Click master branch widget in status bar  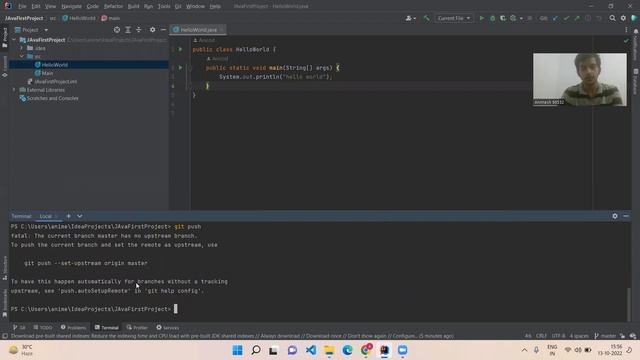[605, 336]
